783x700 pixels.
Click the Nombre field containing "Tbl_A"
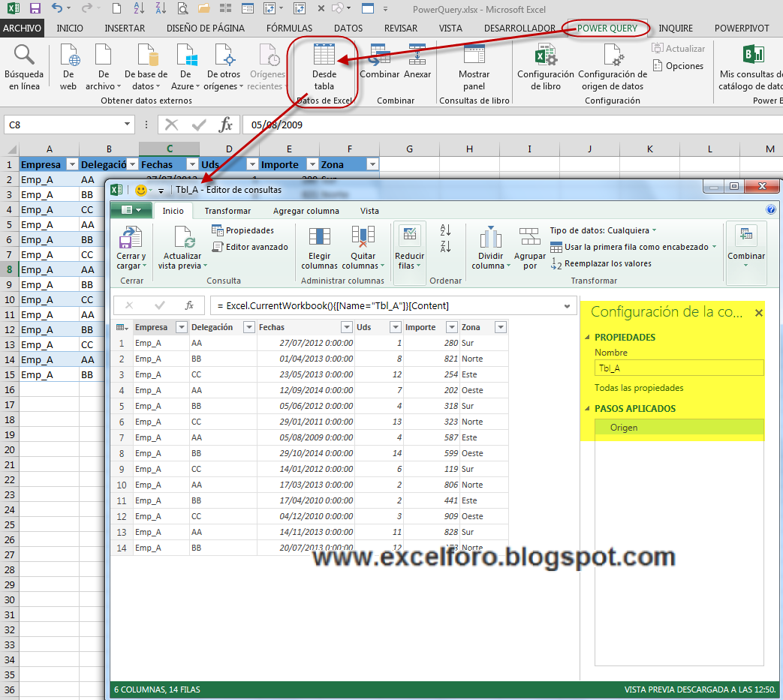(678, 368)
